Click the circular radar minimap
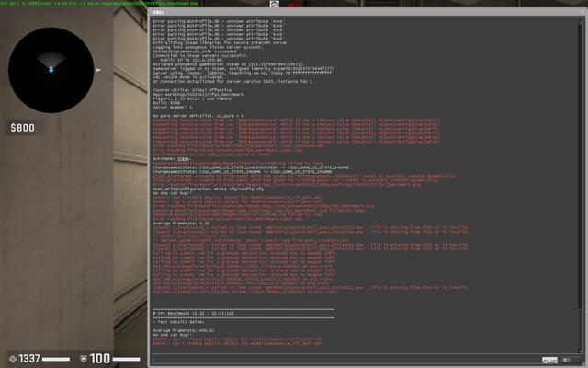The width and height of the screenshot is (588, 368). (x=51, y=70)
